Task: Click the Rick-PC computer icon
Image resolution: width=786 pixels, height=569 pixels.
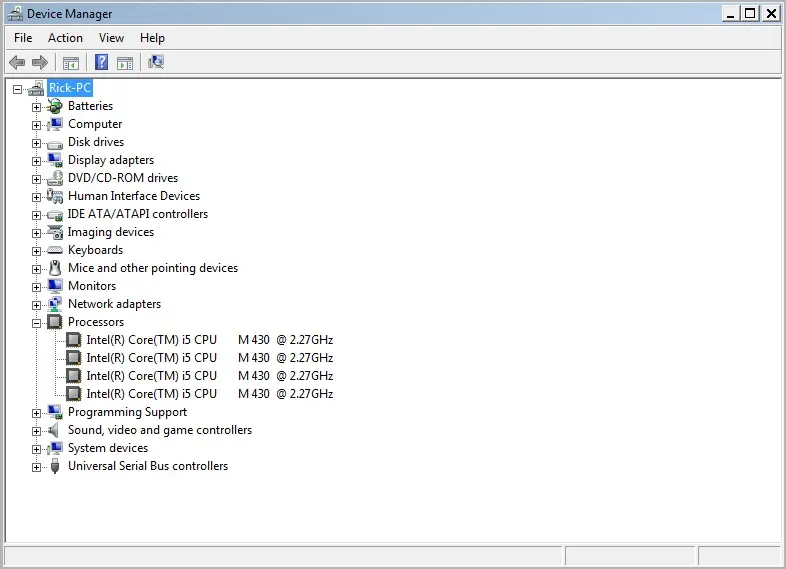Action: (x=36, y=88)
